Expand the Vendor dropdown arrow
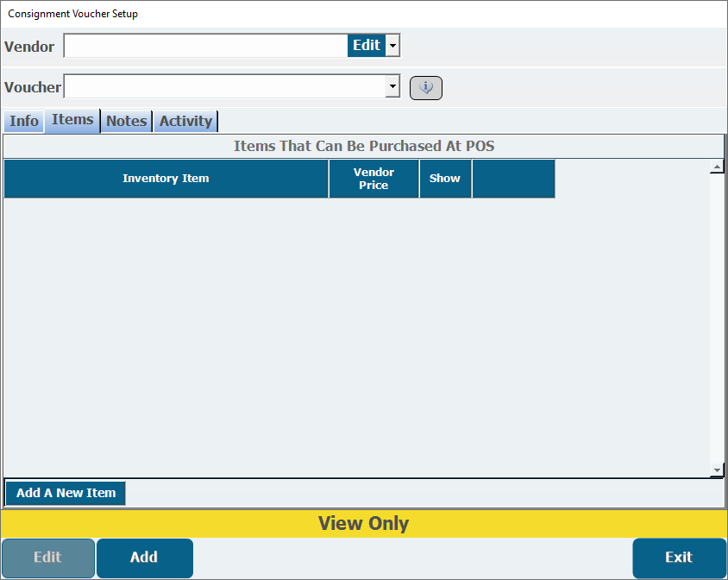 [x=392, y=46]
